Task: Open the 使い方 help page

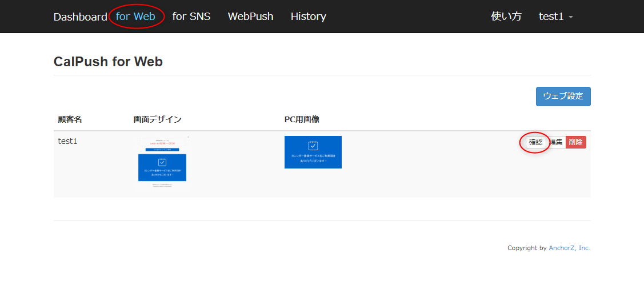Action: 506,17
